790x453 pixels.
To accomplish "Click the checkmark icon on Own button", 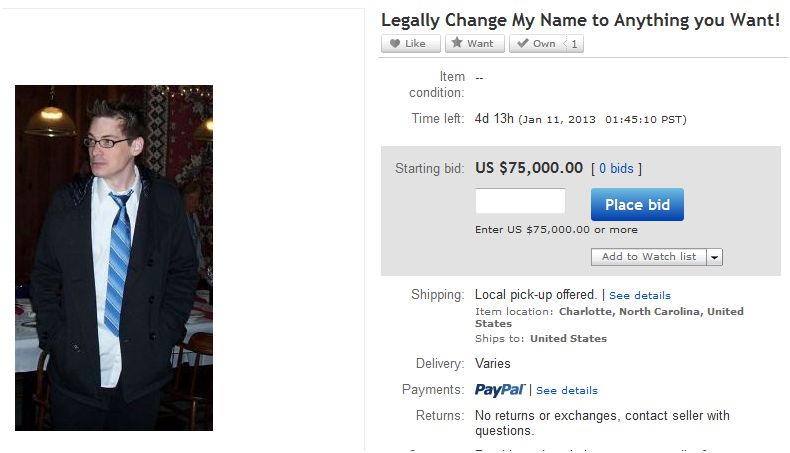I will tap(523, 43).
